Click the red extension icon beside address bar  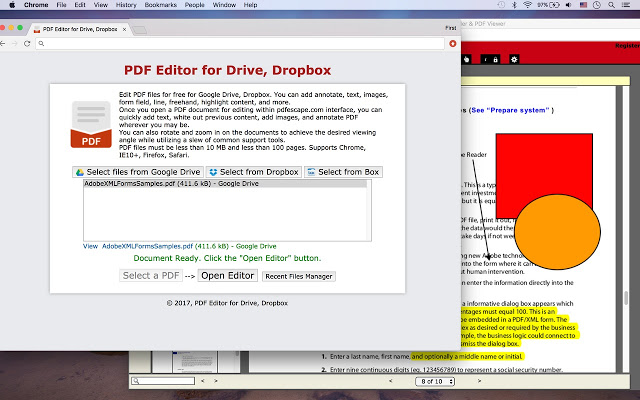452,44
